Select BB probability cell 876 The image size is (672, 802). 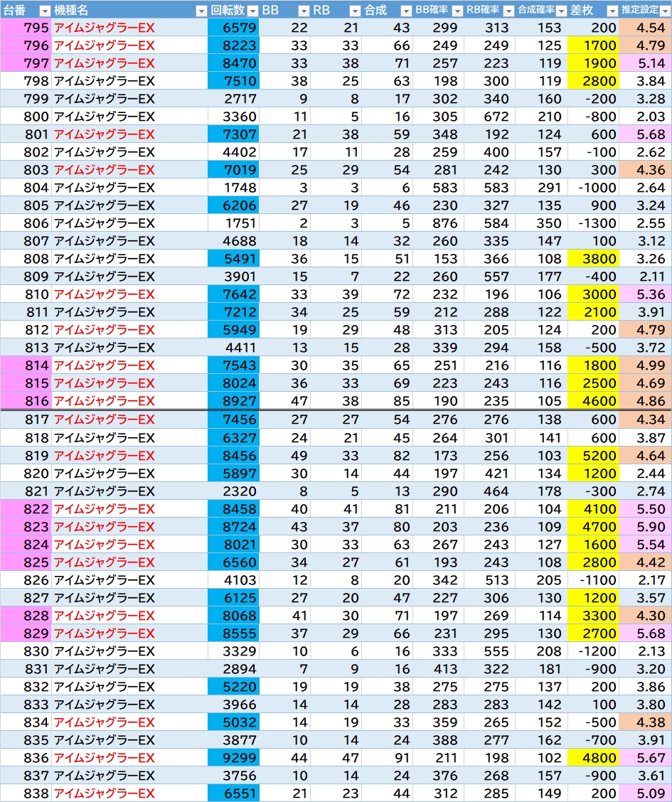pos(439,223)
